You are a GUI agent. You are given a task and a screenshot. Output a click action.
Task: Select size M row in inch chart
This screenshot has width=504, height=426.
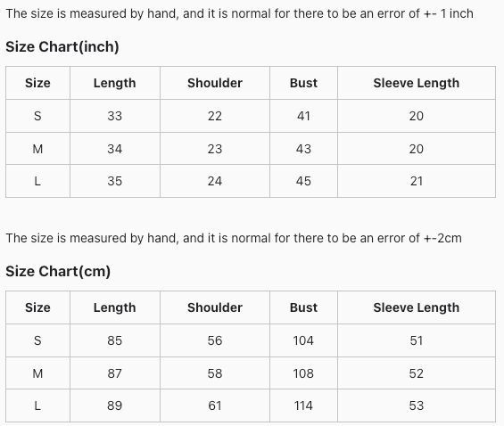coord(251,149)
